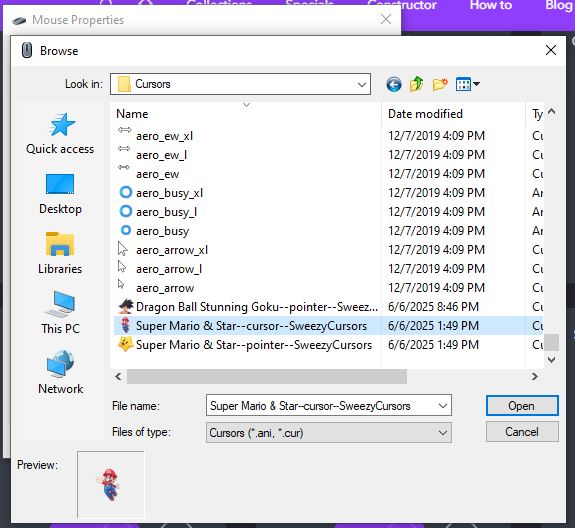Select Super Mario & Star pointer star icon
The image size is (575, 528).
click(125, 345)
